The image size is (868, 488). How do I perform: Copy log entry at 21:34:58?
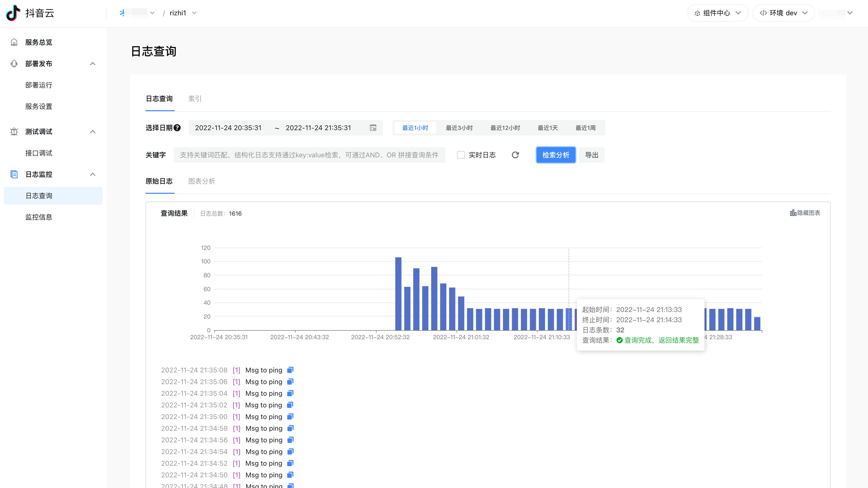pyautogui.click(x=290, y=428)
